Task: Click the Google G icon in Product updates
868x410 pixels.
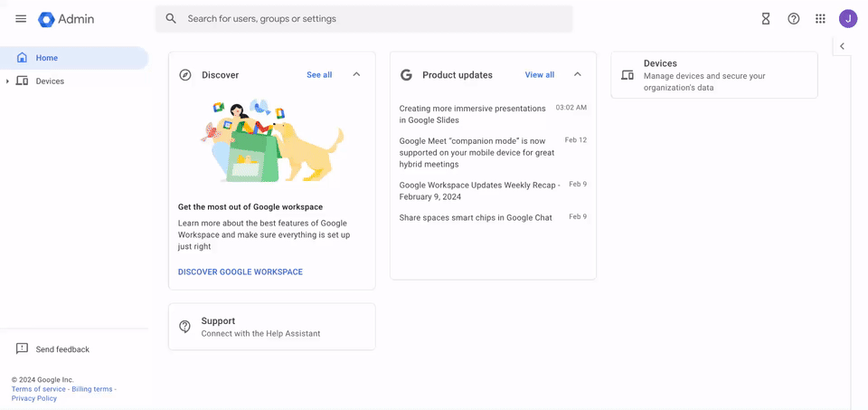Action: tap(406, 75)
